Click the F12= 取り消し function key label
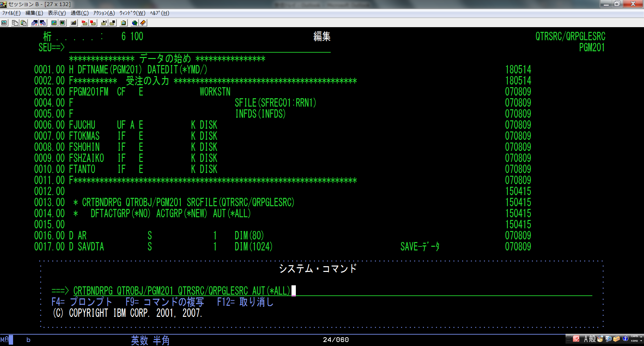The image size is (644, 346). pyautogui.click(x=245, y=302)
